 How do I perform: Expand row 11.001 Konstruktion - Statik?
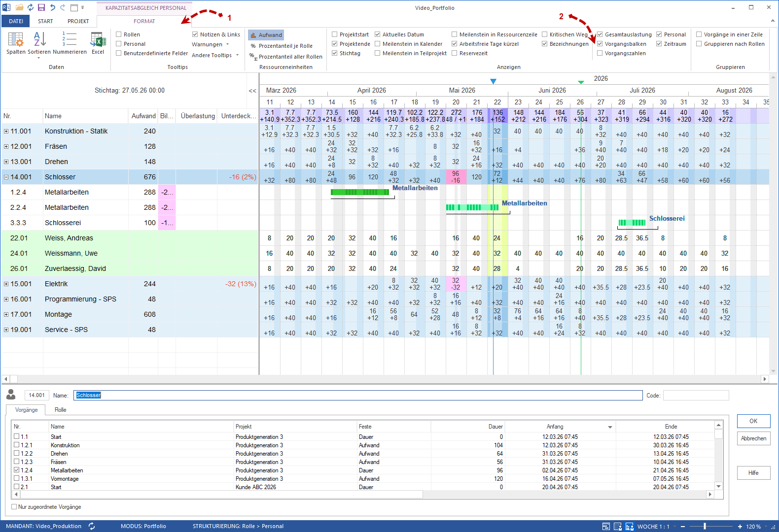[6, 131]
